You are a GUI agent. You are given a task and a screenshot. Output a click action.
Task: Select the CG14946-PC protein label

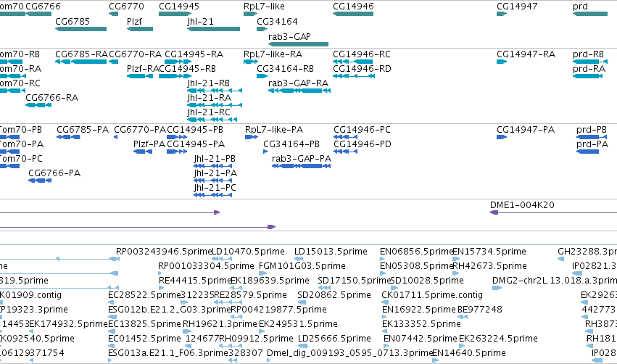362,130
